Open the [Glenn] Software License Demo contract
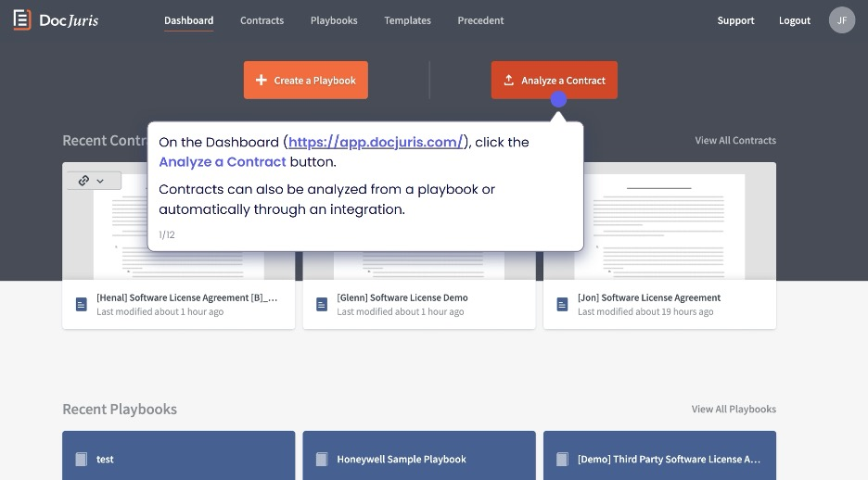Screen dimensions: 868x480 pyautogui.click(x=419, y=305)
